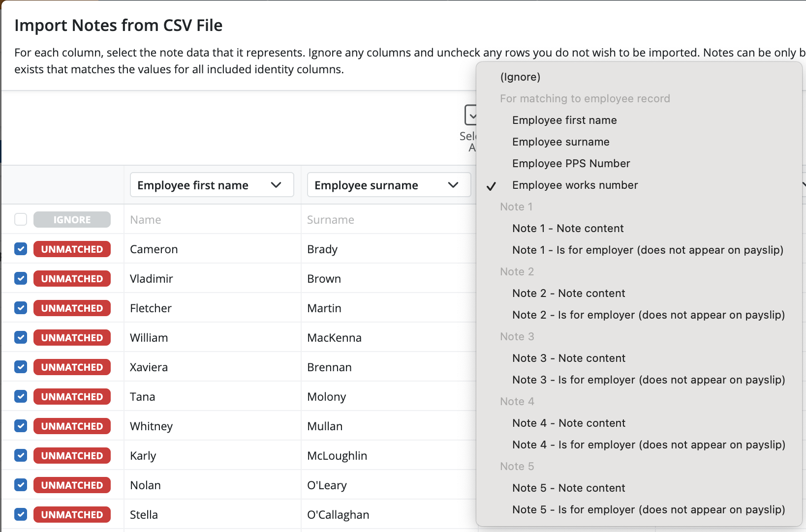Click the IGNORE button in the header row

[x=72, y=219]
